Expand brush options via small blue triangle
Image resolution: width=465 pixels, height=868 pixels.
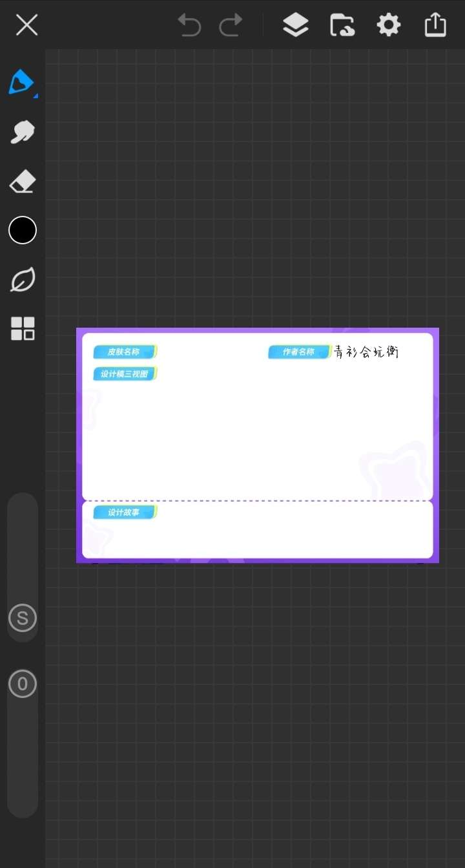(36, 96)
